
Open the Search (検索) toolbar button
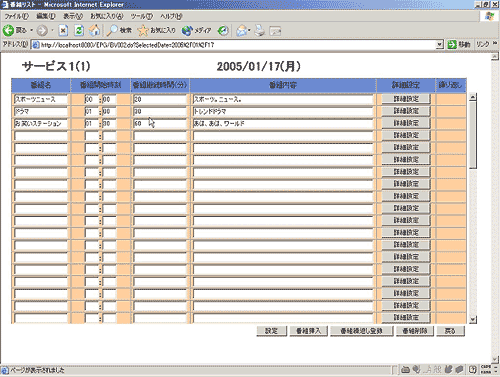click(x=119, y=31)
